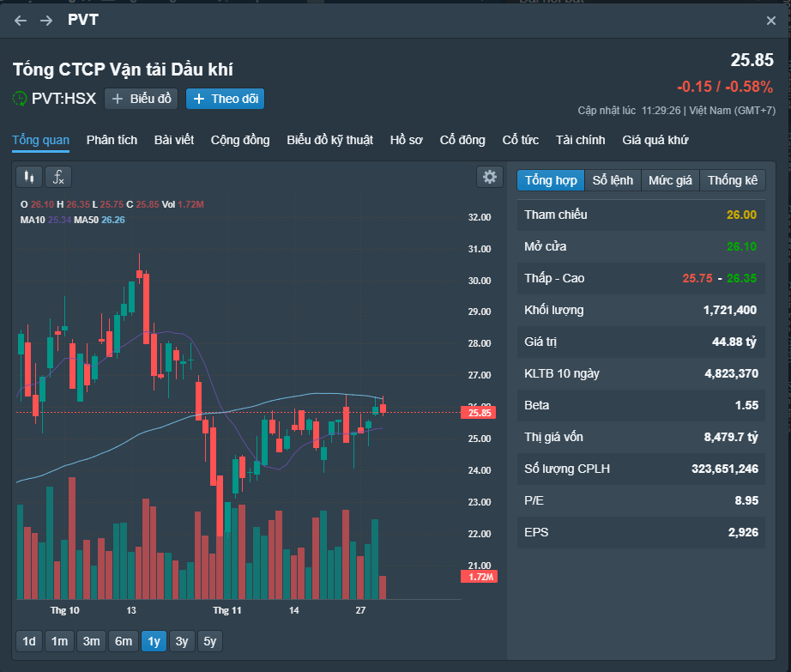Click the Tham chiếu value 26.00

click(x=741, y=215)
